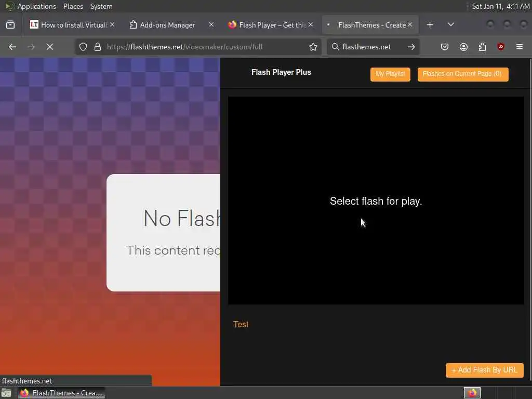Click the Flash Player Plus title
The width and height of the screenshot is (532, 399).
281,72
